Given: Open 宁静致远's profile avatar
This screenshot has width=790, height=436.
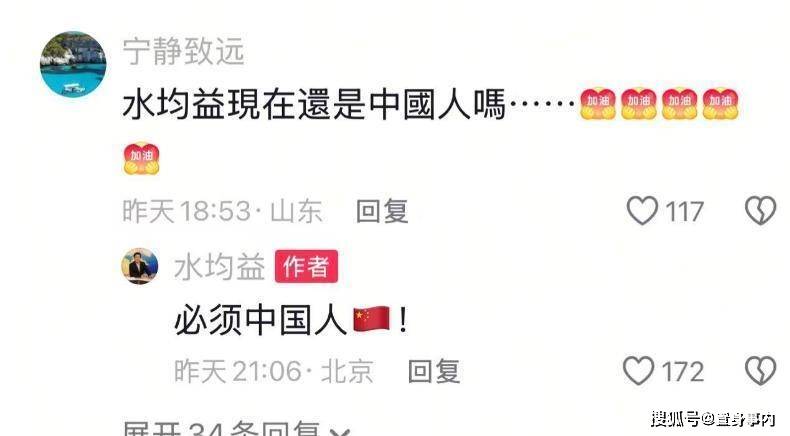Looking at the screenshot, I should pos(73,64).
